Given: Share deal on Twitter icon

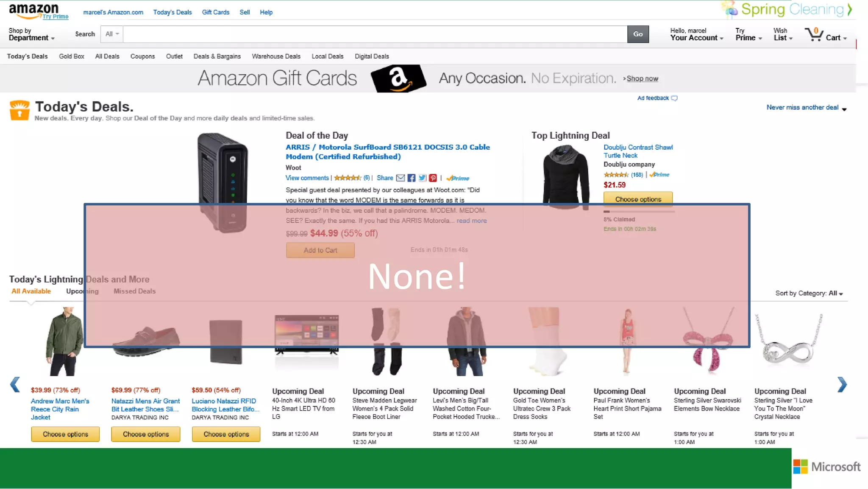Looking at the screenshot, I should (422, 178).
